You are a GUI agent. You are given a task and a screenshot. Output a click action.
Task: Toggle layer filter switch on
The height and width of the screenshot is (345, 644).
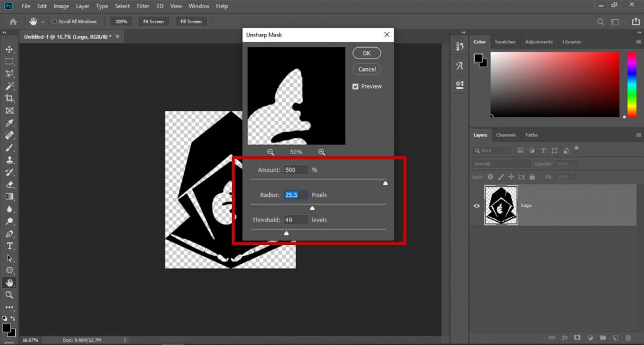pyautogui.click(x=577, y=149)
